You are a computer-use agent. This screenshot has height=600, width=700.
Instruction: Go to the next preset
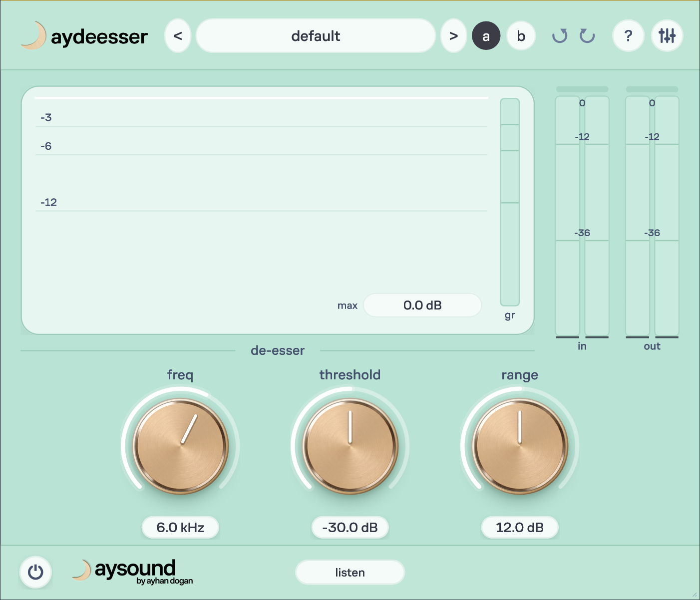tap(453, 36)
